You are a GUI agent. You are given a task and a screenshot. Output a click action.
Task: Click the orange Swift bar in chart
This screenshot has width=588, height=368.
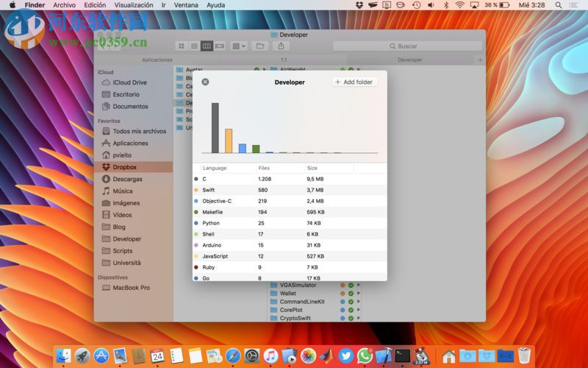pyautogui.click(x=229, y=141)
